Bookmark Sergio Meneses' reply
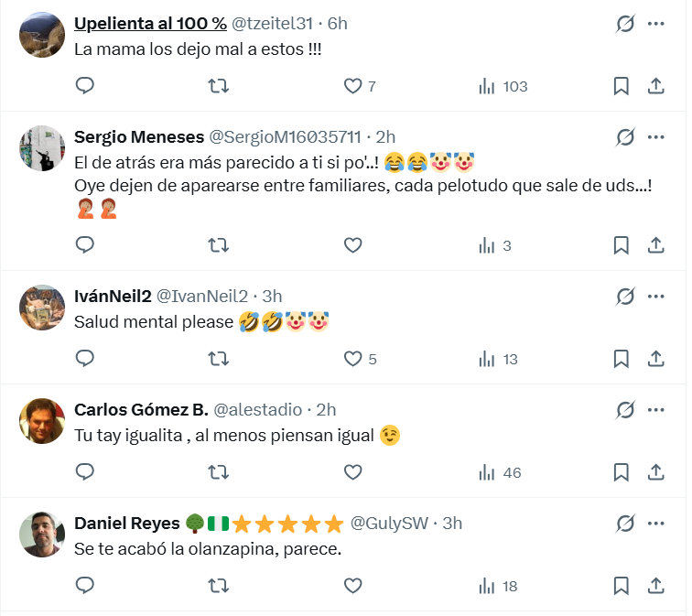The width and height of the screenshot is (692, 616). pyautogui.click(x=621, y=245)
